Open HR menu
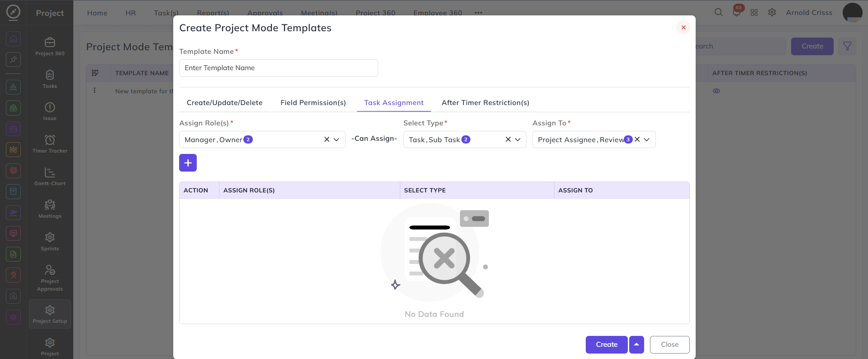This screenshot has width=868, height=359. [x=130, y=13]
